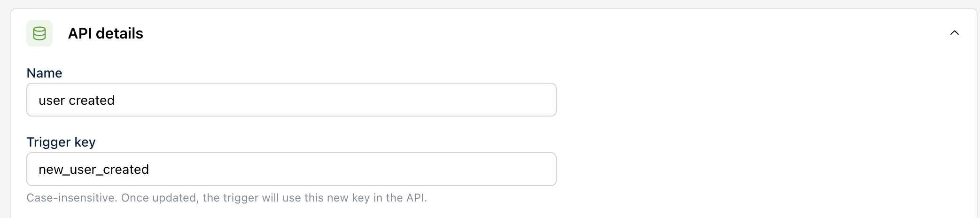The height and width of the screenshot is (218, 980).
Task: Click the Name field label
Action: pyautogui.click(x=44, y=73)
